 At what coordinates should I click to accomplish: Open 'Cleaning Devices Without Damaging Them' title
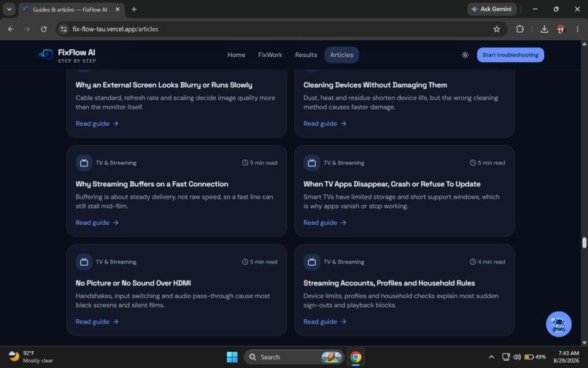pos(375,85)
